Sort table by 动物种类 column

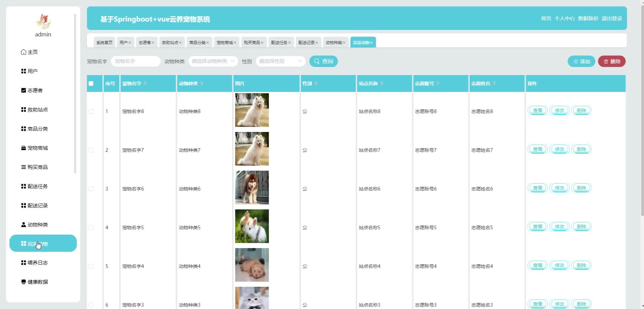(202, 83)
